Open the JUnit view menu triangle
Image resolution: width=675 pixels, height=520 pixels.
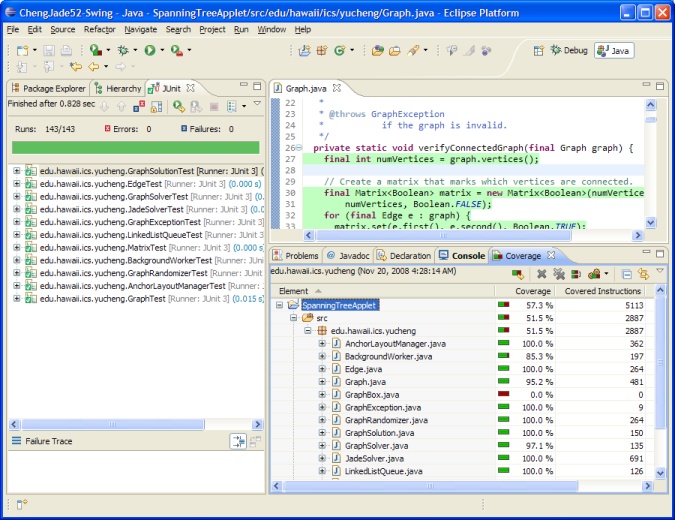(x=257, y=103)
